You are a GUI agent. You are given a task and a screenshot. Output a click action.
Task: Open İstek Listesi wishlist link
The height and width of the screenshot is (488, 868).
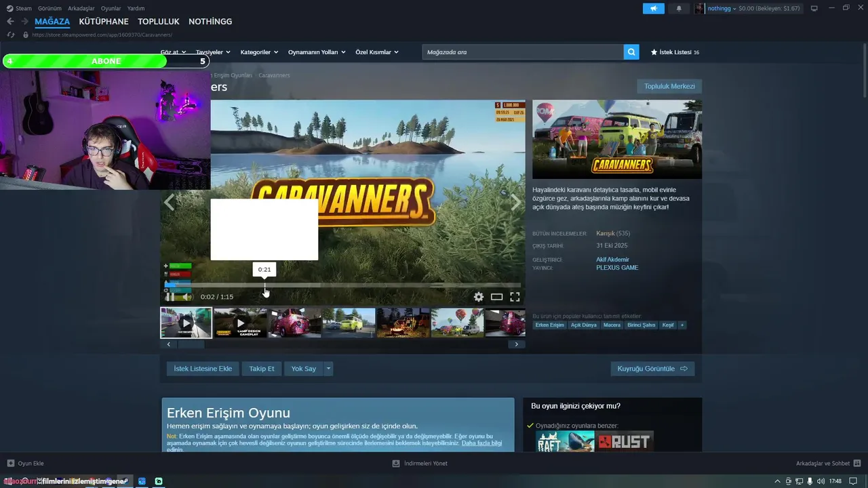pyautogui.click(x=675, y=52)
